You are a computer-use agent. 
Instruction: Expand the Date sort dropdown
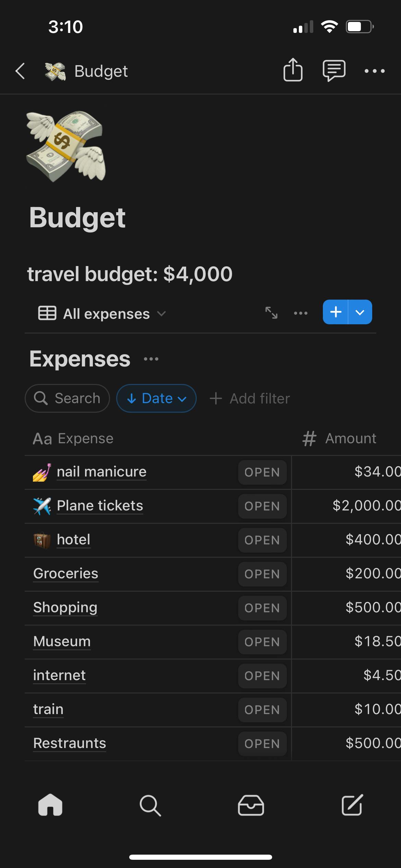156,398
